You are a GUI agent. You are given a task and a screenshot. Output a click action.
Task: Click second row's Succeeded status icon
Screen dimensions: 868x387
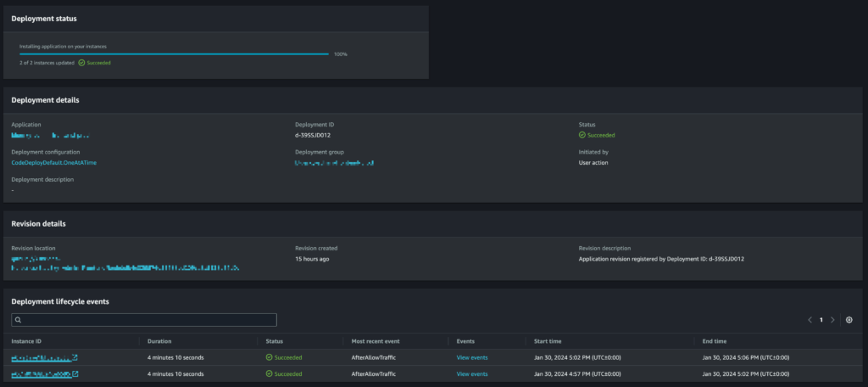(x=269, y=373)
